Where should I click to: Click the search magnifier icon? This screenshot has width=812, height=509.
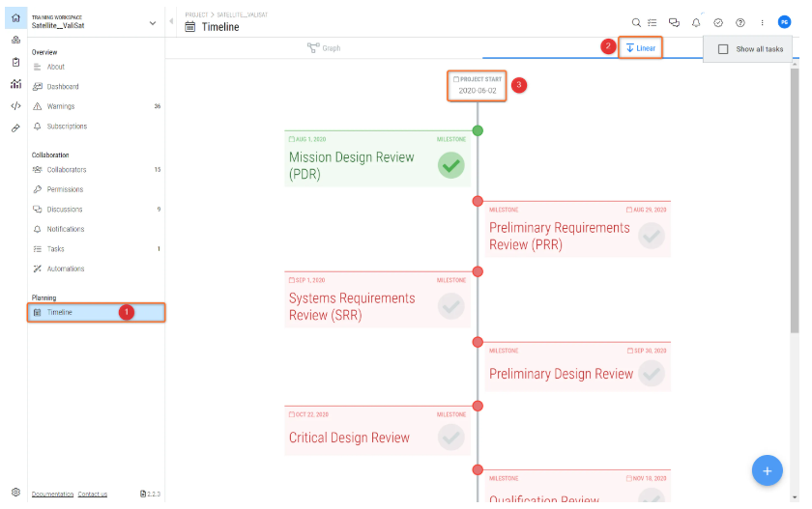coord(635,22)
